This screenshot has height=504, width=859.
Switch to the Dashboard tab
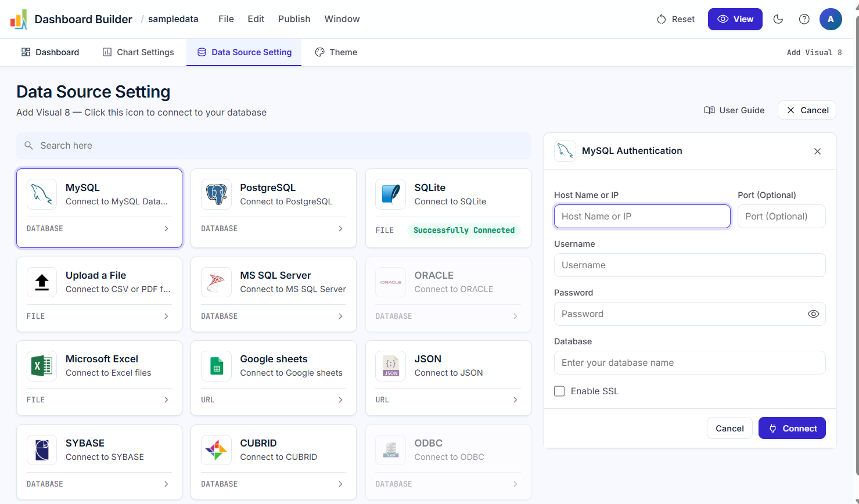(x=50, y=52)
